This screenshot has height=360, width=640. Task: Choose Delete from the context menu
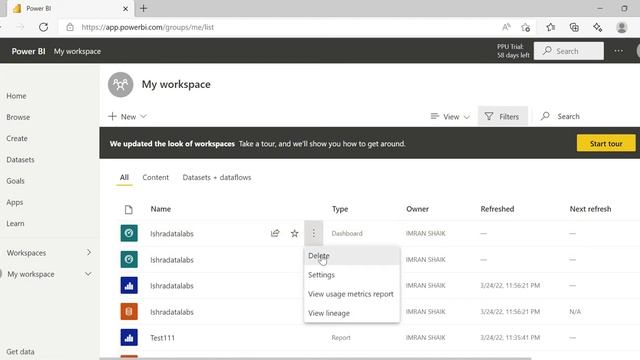(x=352, y=256)
